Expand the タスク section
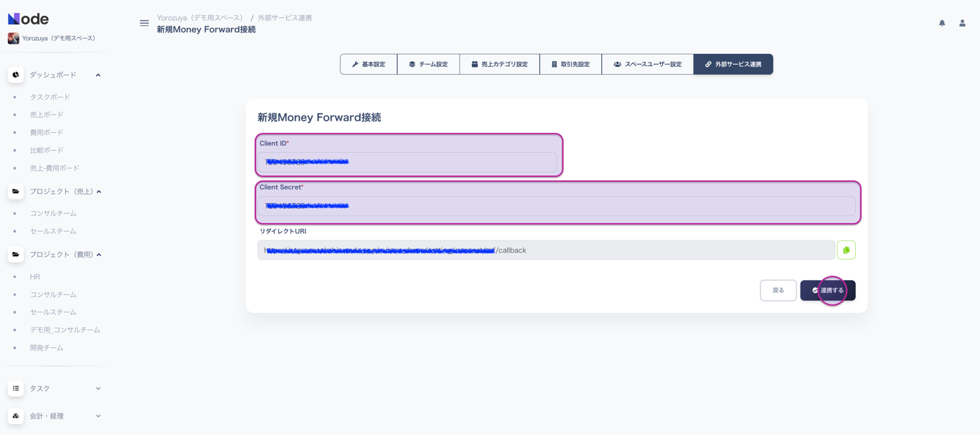The image size is (980, 435). (x=98, y=388)
